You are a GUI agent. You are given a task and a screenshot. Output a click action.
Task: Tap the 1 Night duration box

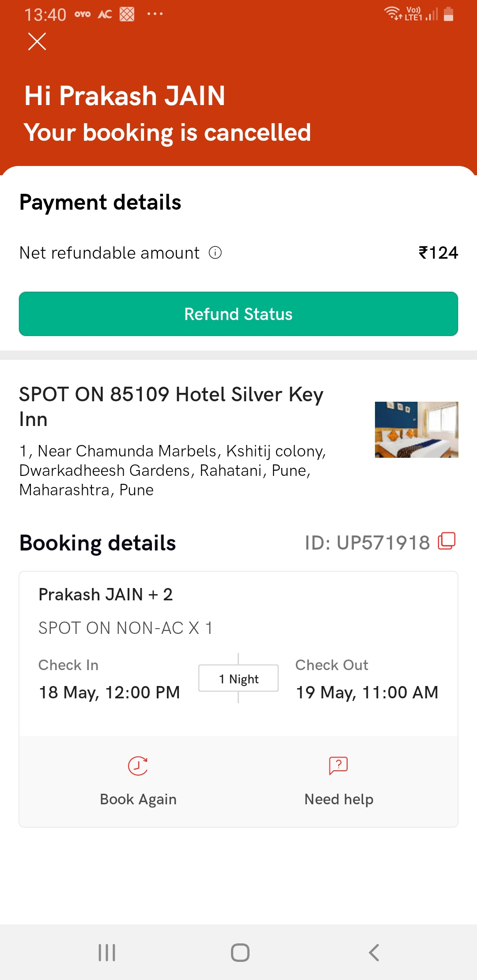coord(238,678)
